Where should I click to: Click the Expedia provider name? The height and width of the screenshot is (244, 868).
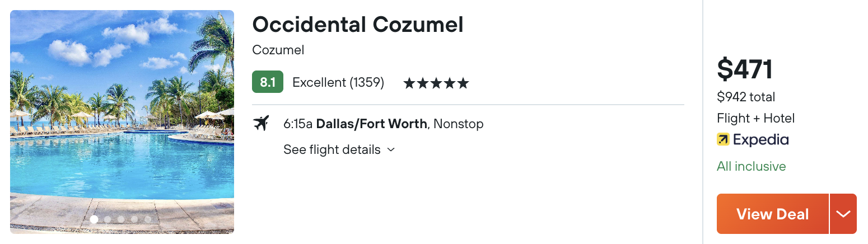[x=760, y=139]
